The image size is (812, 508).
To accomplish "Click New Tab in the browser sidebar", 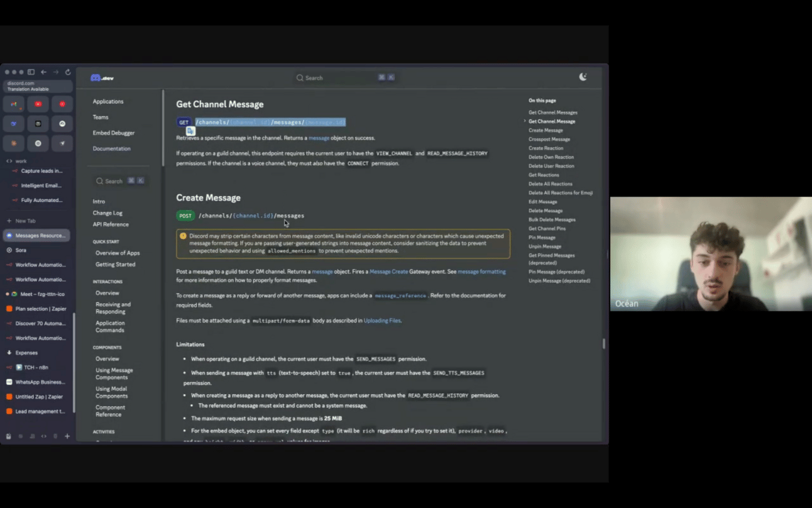I will click(21, 221).
